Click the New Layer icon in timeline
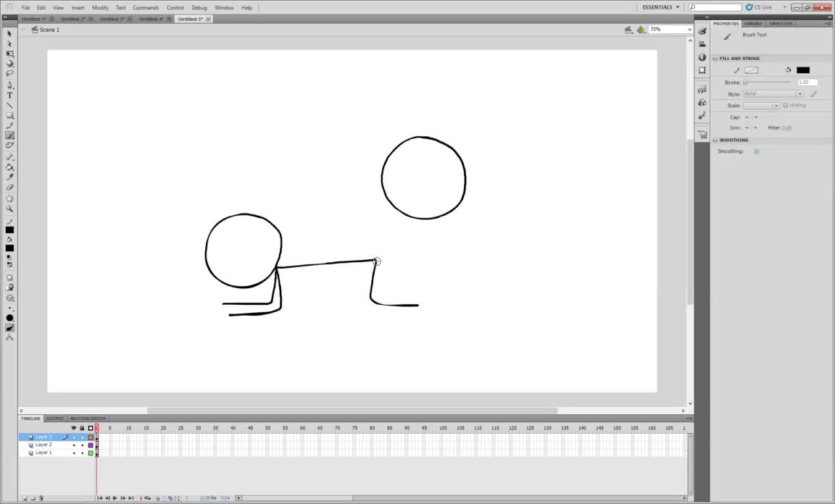 (x=24, y=498)
